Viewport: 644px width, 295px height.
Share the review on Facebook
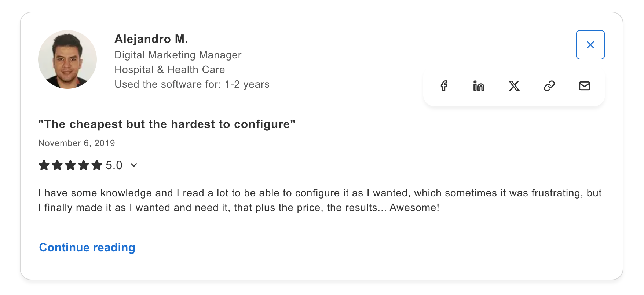(444, 86)
